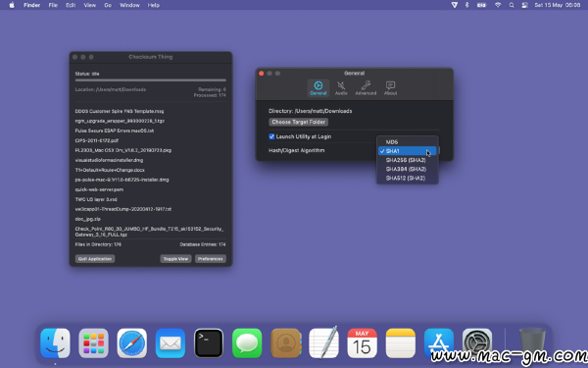Click the Directory path in General window
This screenshot has width=588, height=368.
click(310, 111)
